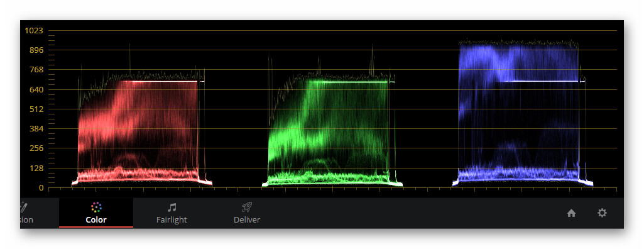Switch to the Fairlight page label
The height and width of the screenshot is (249, 644).
[172, 220]
